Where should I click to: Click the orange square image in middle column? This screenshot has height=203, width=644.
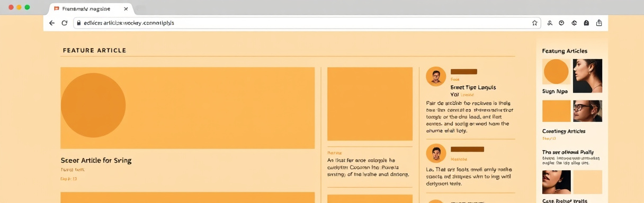point(370,104)
